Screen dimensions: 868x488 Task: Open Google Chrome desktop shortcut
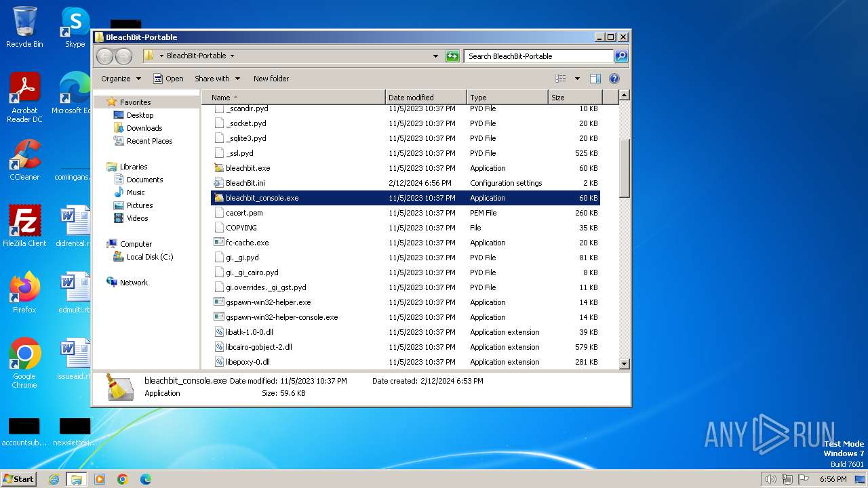[x=24, y=363]
